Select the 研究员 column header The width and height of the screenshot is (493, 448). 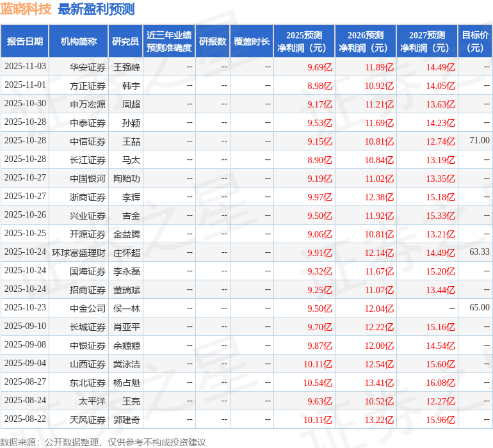125,42
